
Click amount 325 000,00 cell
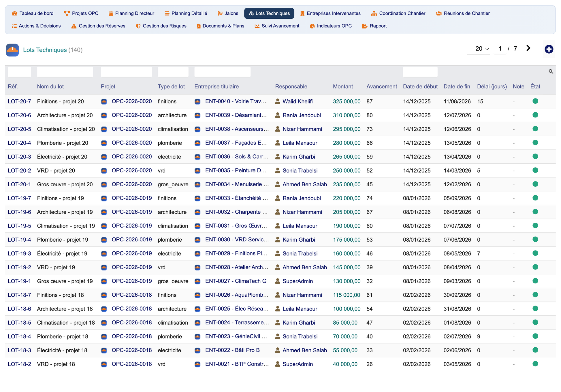pos(347,101)
